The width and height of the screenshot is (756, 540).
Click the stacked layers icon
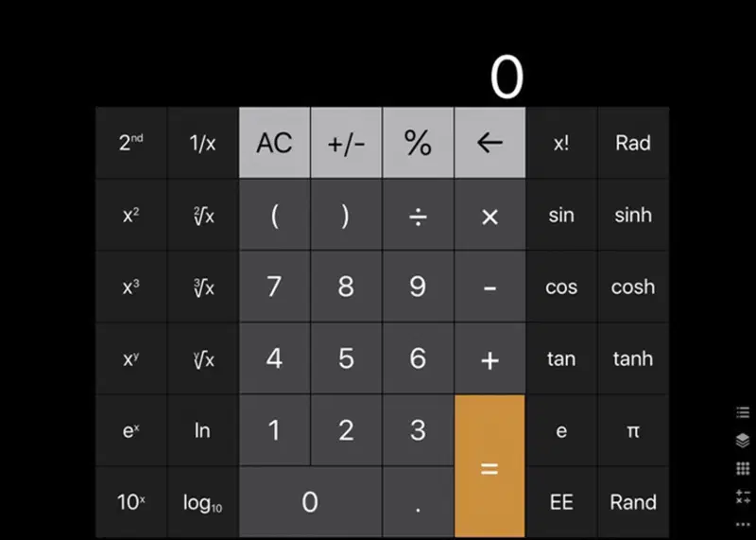pyautogui.click(x=743, y=440)
